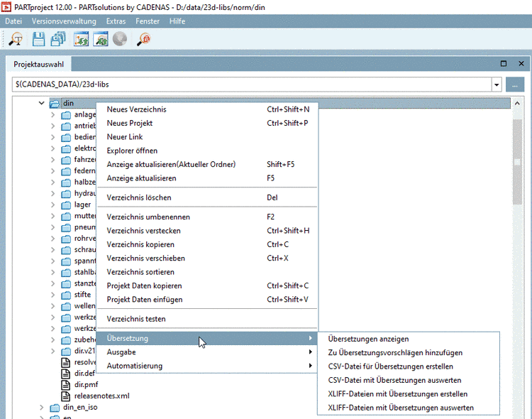The image size is (532, 419).
Task: Open the Versionsverwaltung menu
Action: (64, 21)
